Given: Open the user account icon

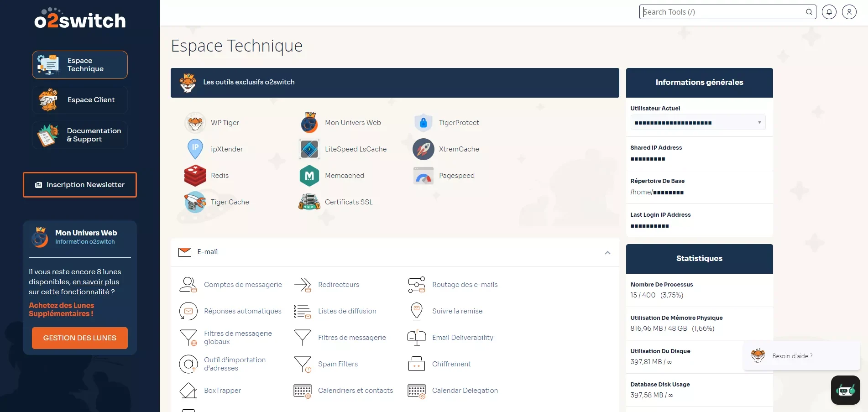Looking at the screenshot, I should click(849, 12).
